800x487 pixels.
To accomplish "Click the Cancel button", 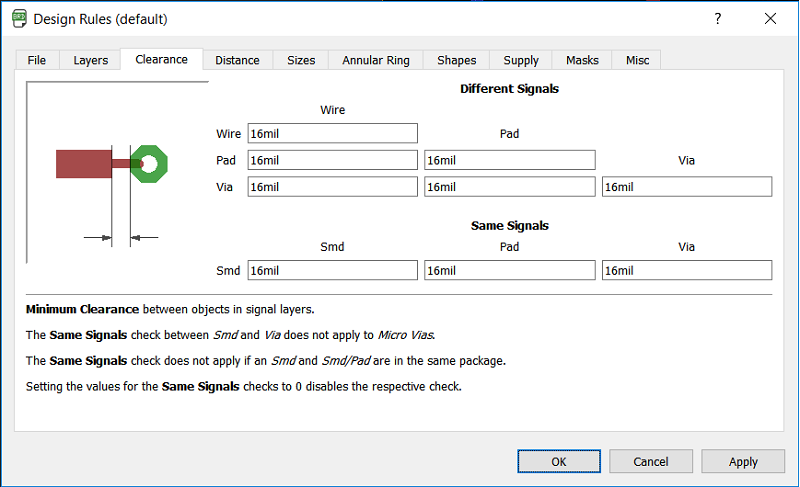I will [x=651, y=461].
